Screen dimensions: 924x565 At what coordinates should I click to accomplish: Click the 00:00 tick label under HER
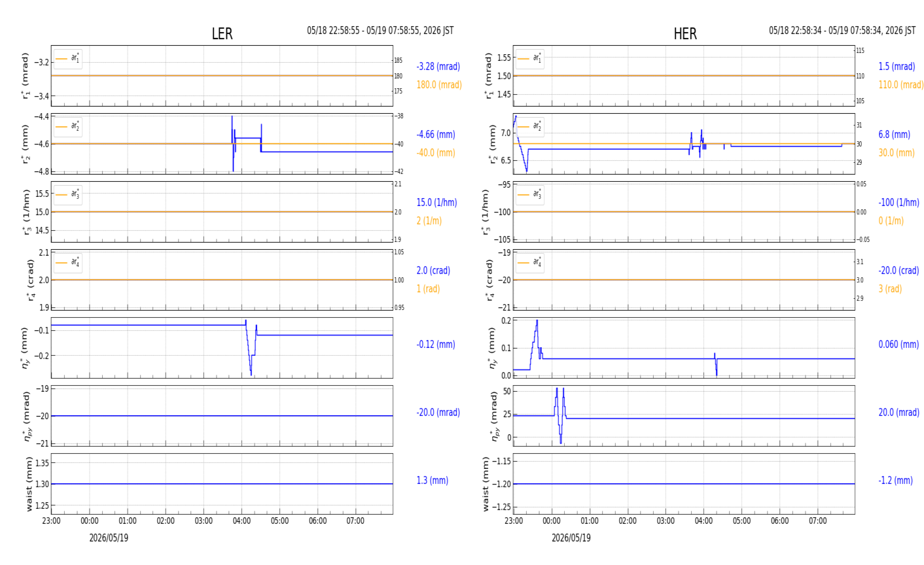552,521
